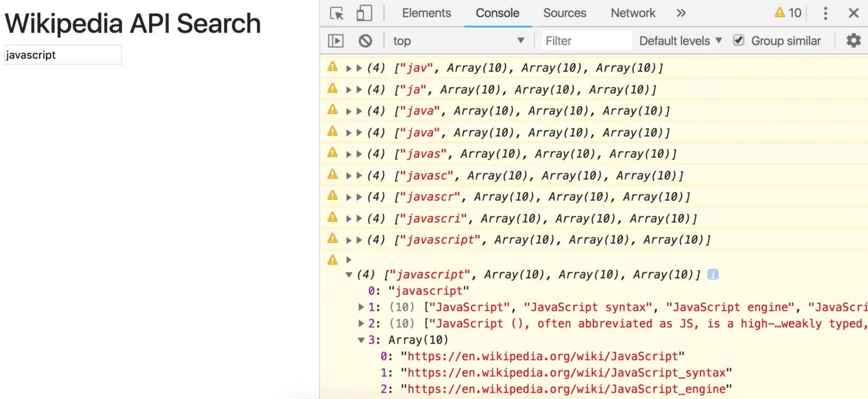The height and width of the screenshot is (399, 868).
Task: Open console settings gear icon
Action: 853,41
